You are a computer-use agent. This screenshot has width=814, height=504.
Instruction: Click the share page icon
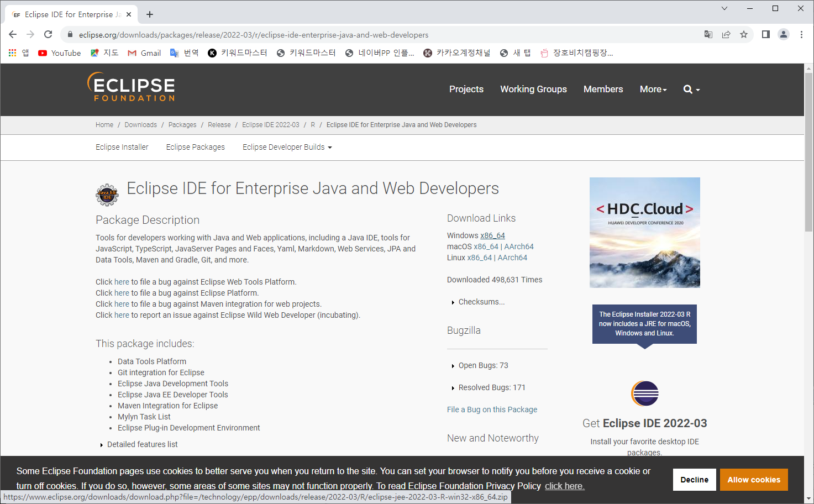(x=726, y=34)
